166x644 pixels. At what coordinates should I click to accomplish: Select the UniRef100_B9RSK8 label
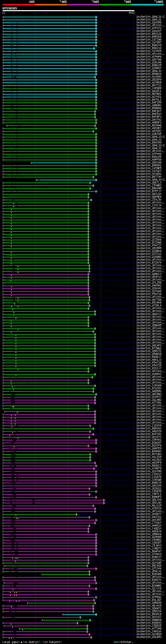tap(149, 37)
